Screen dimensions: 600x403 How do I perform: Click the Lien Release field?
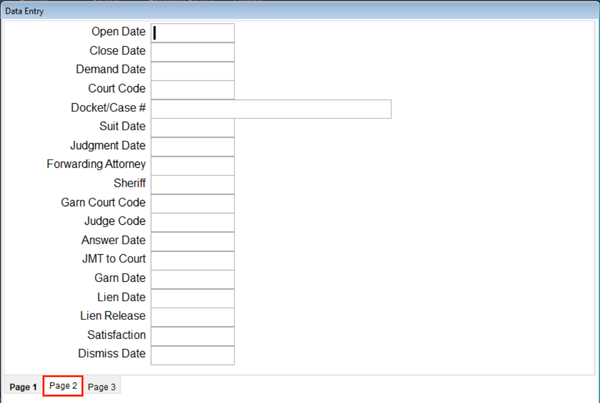coord(192,317)
